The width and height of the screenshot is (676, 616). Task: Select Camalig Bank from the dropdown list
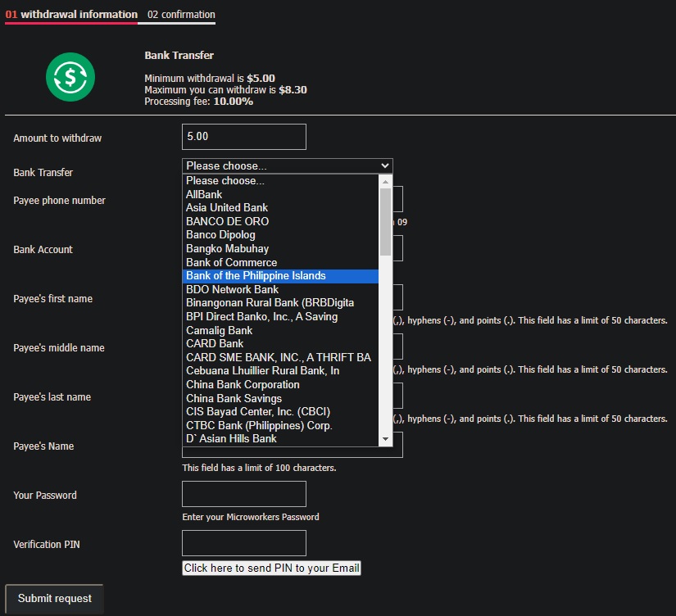point(219,330)
